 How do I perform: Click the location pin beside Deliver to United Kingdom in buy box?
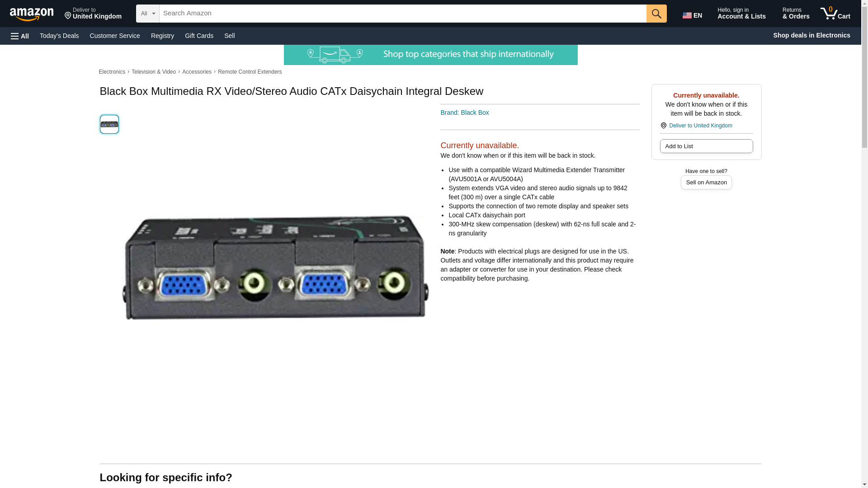pyautogui.click(x=663, y=126)
